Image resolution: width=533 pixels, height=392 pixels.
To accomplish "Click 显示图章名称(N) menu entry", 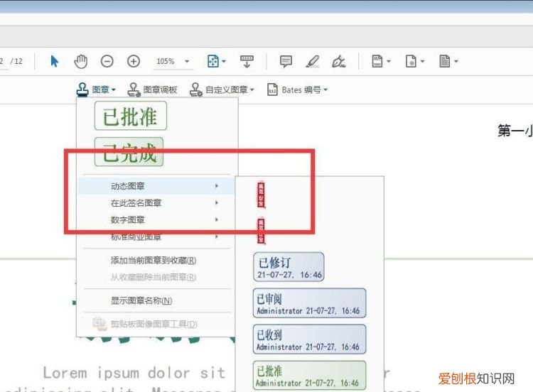I will [x=141, y=301].
